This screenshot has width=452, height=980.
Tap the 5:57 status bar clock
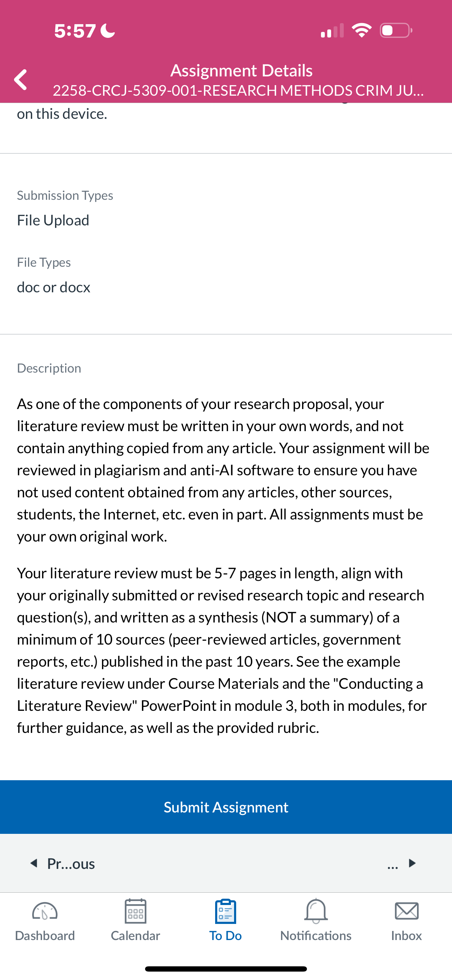75,30
